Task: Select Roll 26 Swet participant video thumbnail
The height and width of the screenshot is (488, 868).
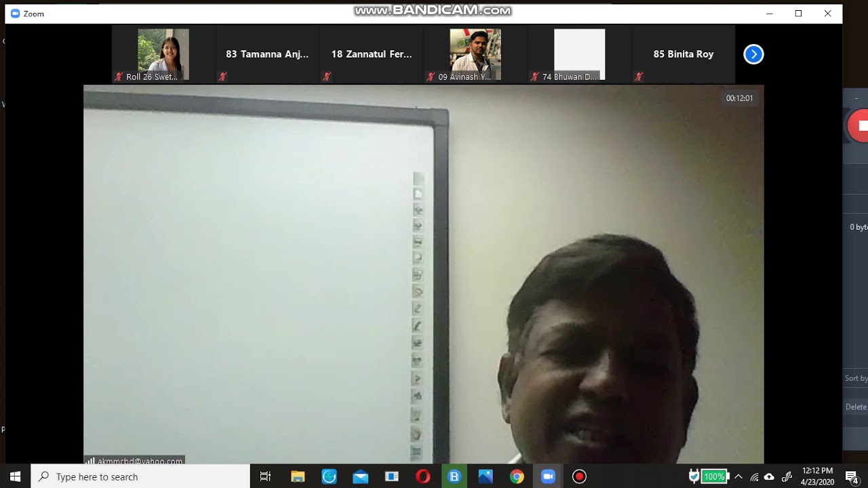Action: coord(163,54)
